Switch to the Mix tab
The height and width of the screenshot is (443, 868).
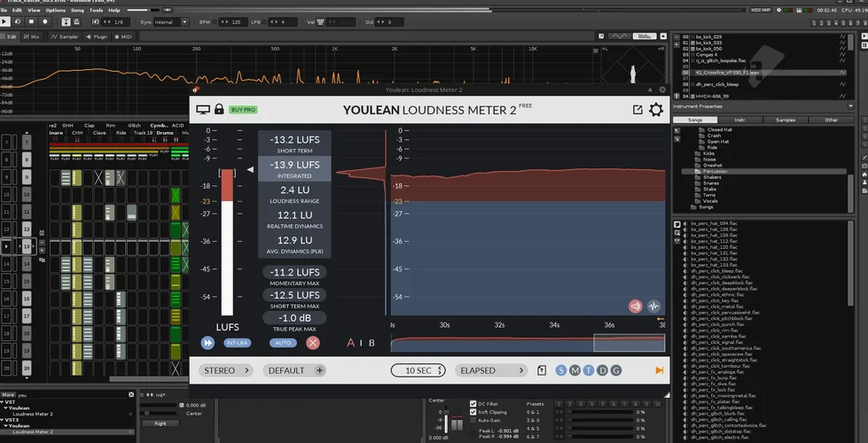pos(32,36)
